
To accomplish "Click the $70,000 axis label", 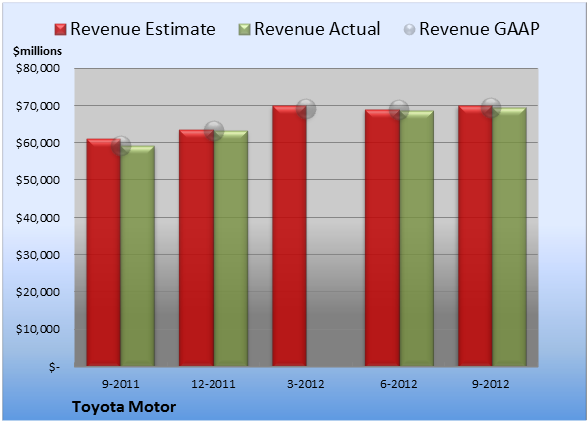I will [x=38, y=106].
